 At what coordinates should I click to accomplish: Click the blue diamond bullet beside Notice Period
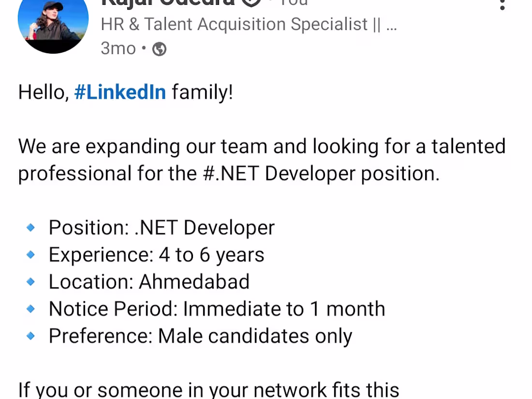coord(30,309)
